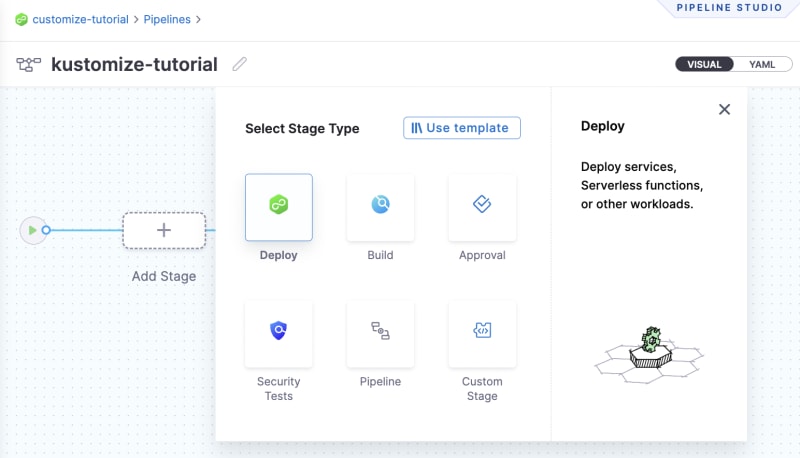This screenshot has width=800, height=458.
Task: Click the Security Tests label text
Action: pos(279,389)
